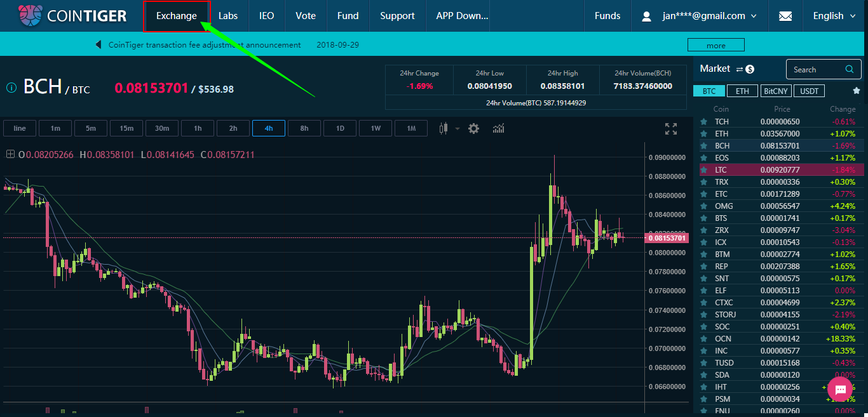Favorite the SNT coin star
This screenshot has width=868, height=417.
703,279
